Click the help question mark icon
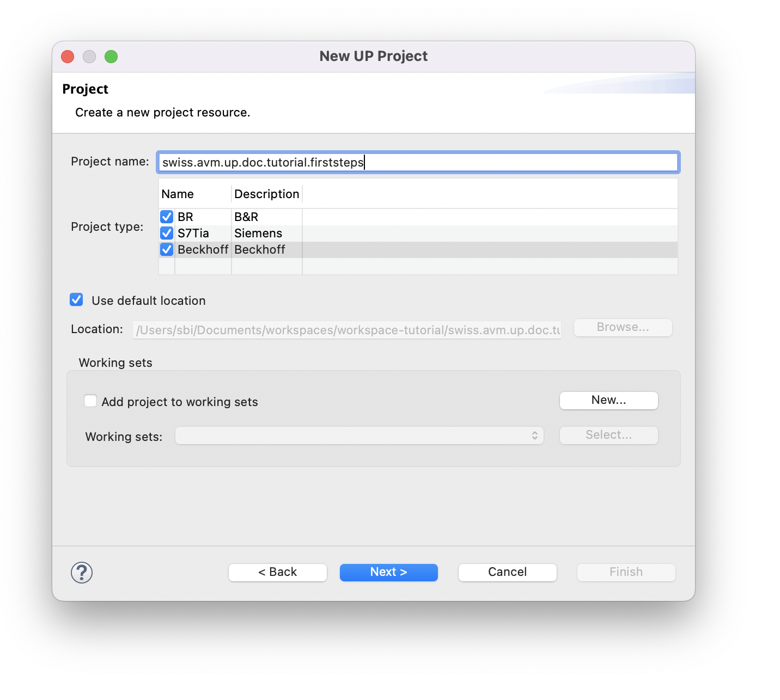Image resolution: width=780 pixels, height=700 pixels. click(82, 573)
